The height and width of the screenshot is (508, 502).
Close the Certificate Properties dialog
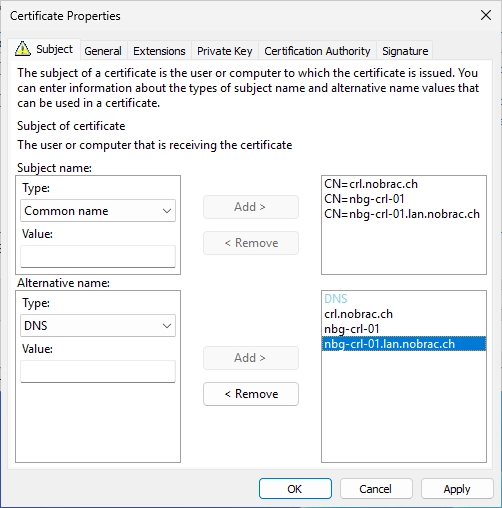pos(486,15)
